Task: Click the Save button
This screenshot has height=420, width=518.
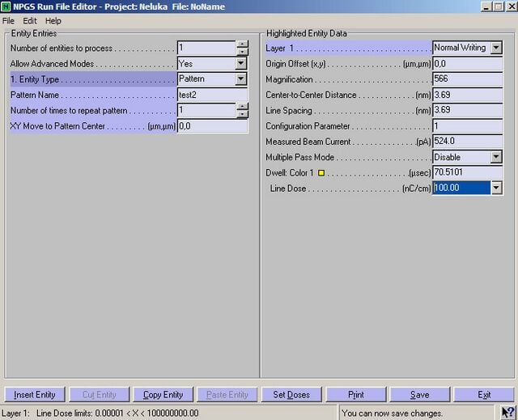Action: click(419, 395)
